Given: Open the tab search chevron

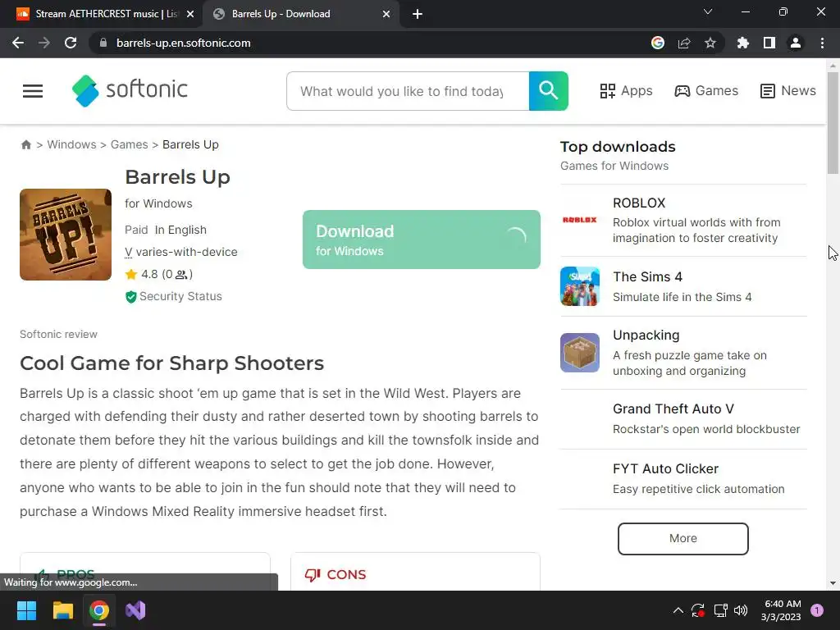Looking at the screenshot, I should tap(708, 11).
